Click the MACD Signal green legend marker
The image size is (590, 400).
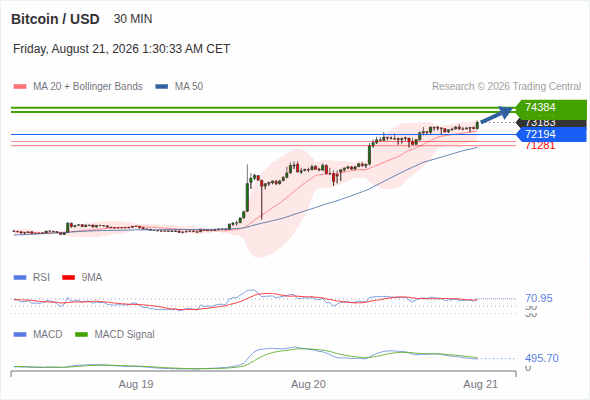81,334
